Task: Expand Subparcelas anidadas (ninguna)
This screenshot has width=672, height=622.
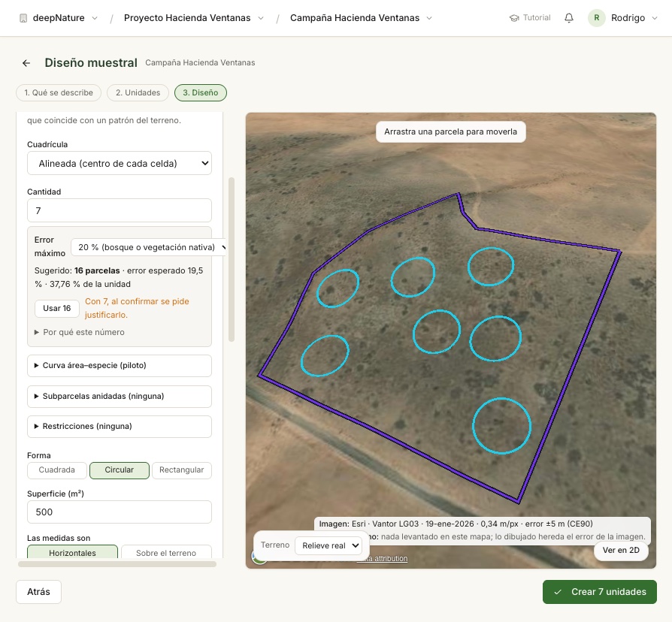Action: click(x=120, y=396)
